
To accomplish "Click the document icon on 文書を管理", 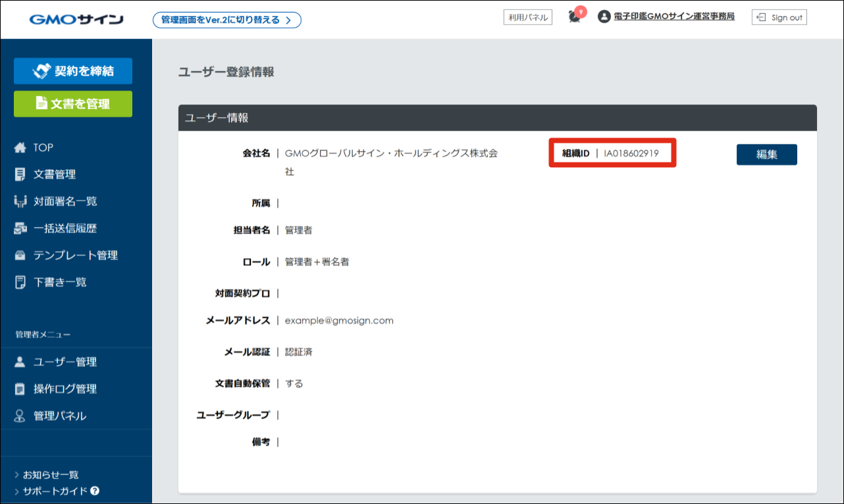I will [x=41, y=103].
